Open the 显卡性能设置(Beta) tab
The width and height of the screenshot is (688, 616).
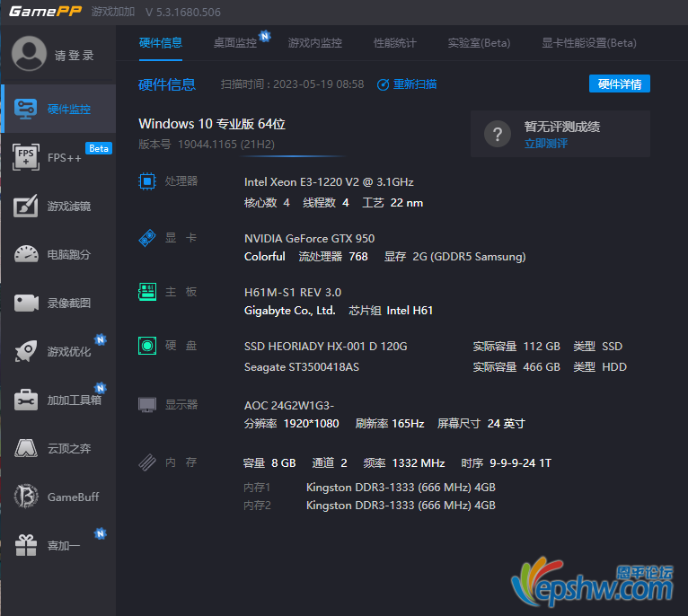589,43
